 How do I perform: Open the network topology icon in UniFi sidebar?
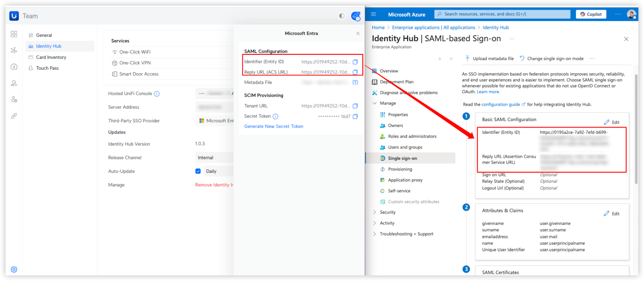[14, 50]
